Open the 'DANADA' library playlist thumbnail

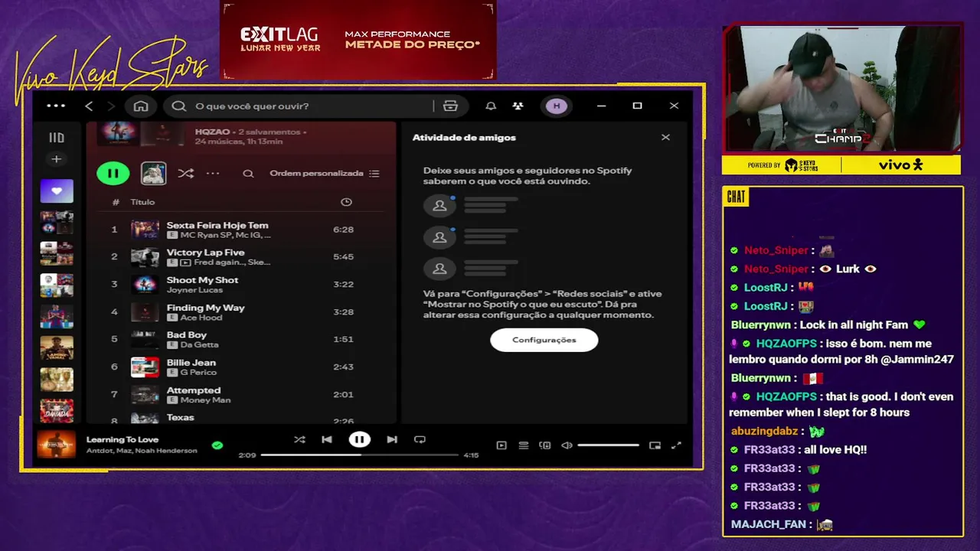click(57, 411)
